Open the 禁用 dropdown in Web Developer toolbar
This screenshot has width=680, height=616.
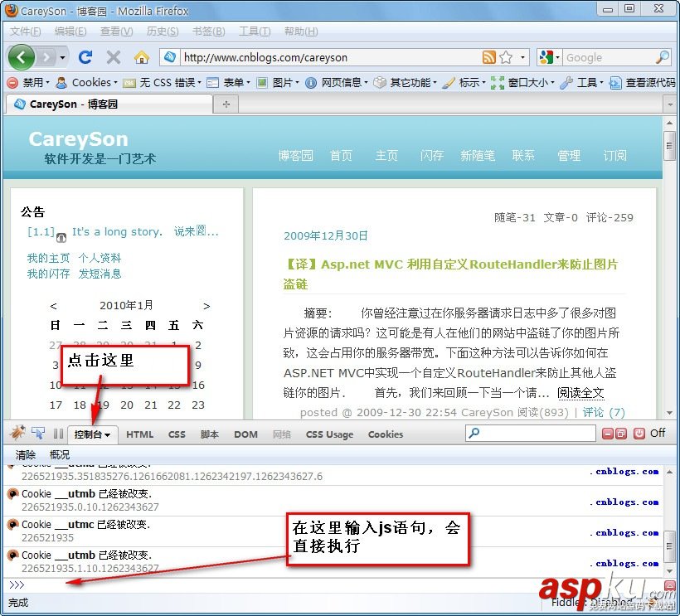[29, 82]
